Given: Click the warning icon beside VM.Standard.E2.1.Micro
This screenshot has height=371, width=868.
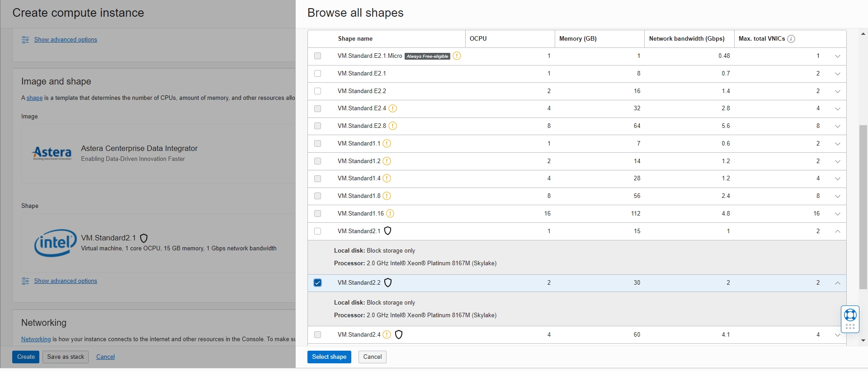Looking at the screenshot, I should 457,56.
